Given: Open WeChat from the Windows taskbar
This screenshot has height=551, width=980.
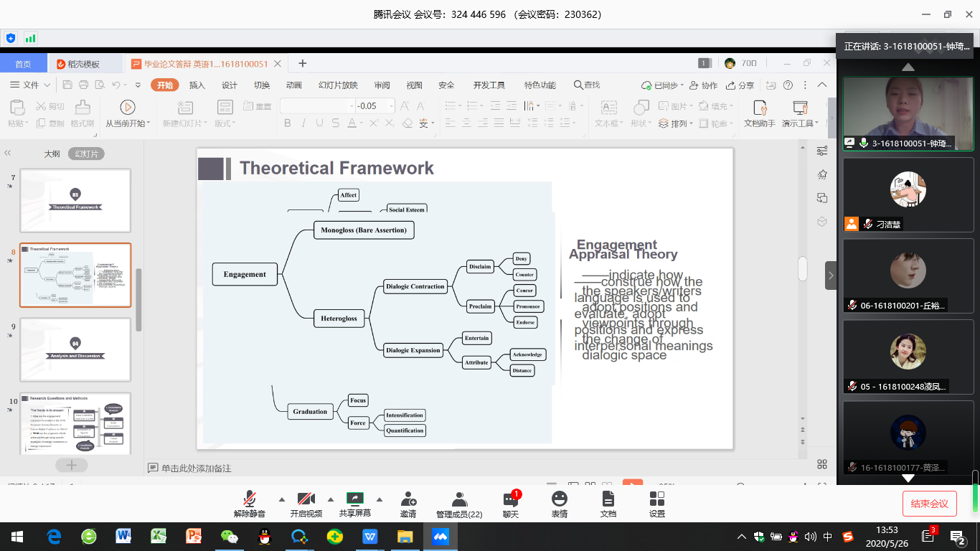Looking at the screenshot, I should point(229,536).
